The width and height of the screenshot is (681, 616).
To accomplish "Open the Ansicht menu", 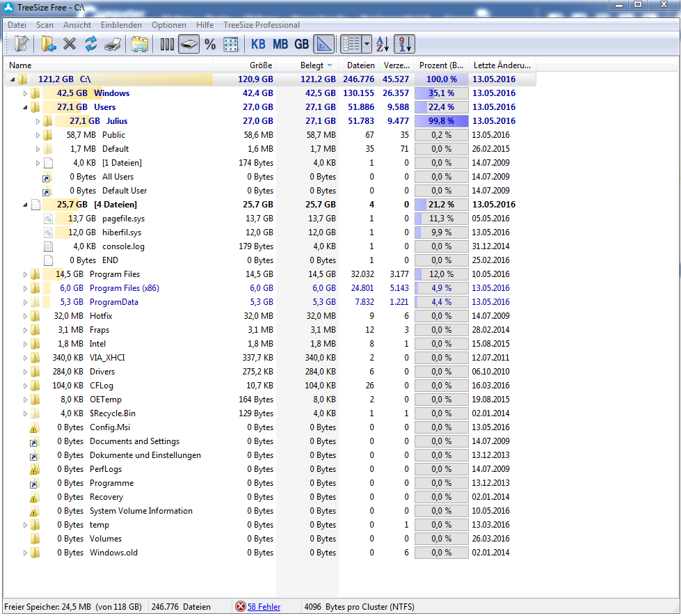I will (x=77, y=25).
